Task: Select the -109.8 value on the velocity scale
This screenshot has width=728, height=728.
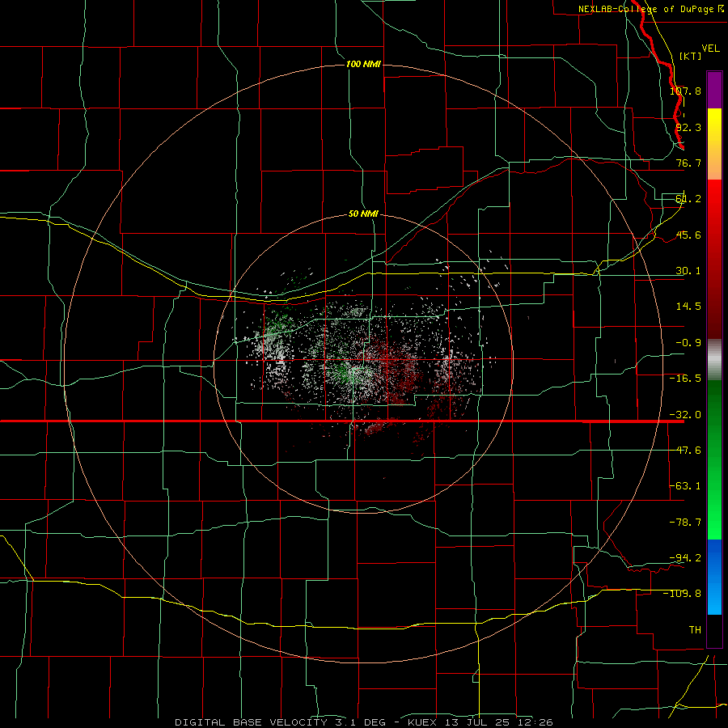Action: tap(682, 594)
